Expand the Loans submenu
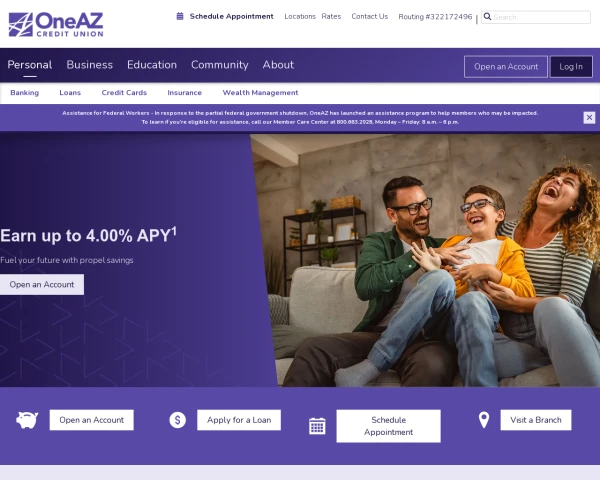600x480 pixels. (x=70, y=93)
